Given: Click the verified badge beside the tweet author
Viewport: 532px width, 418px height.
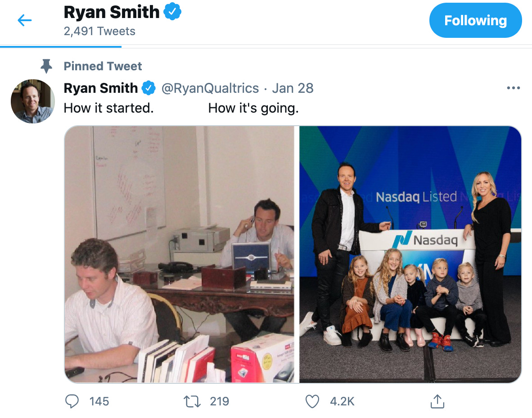Looking at the screenshot, I should pyautogui.click(x=149, y=88).
